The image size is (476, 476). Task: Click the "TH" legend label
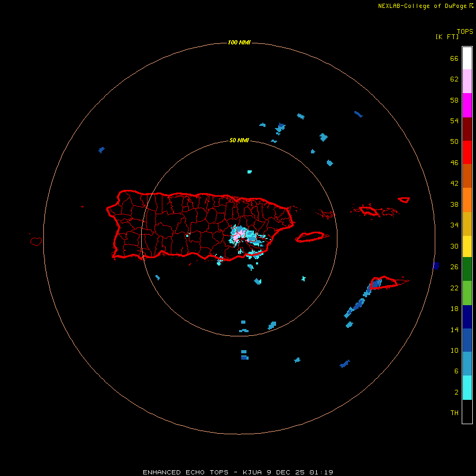click(454, 413)
